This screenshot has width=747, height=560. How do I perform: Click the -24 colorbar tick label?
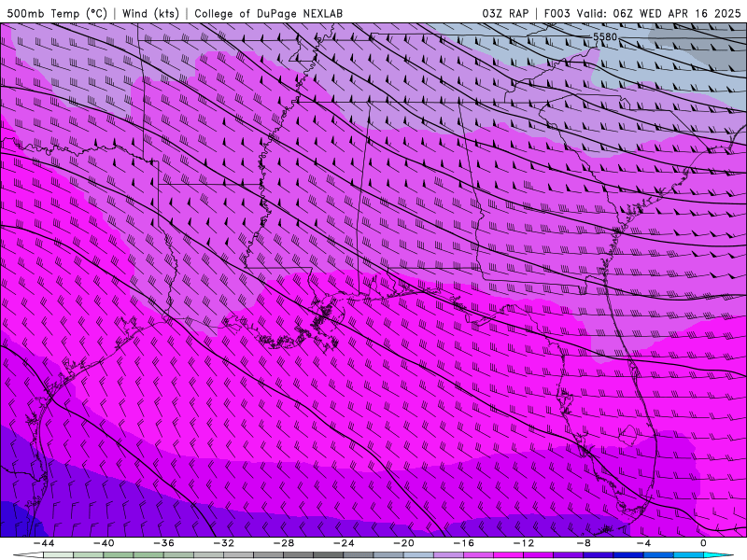click(x=344, y=543)
